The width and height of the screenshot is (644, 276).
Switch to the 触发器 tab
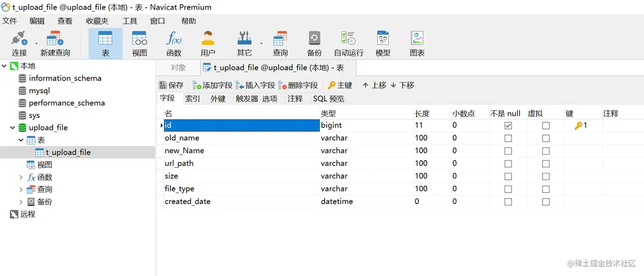pos(247,98)
